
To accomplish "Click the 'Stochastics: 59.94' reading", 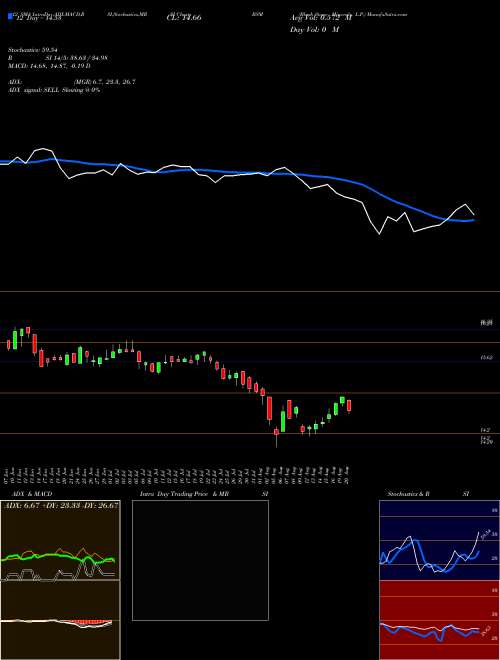I will (32, 49).
